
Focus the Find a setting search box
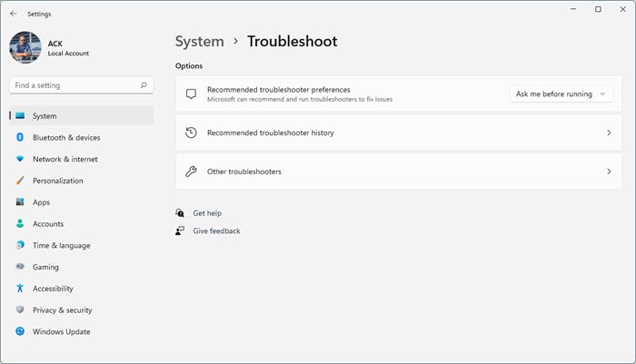pyautogui.click(x=75, y=85)
